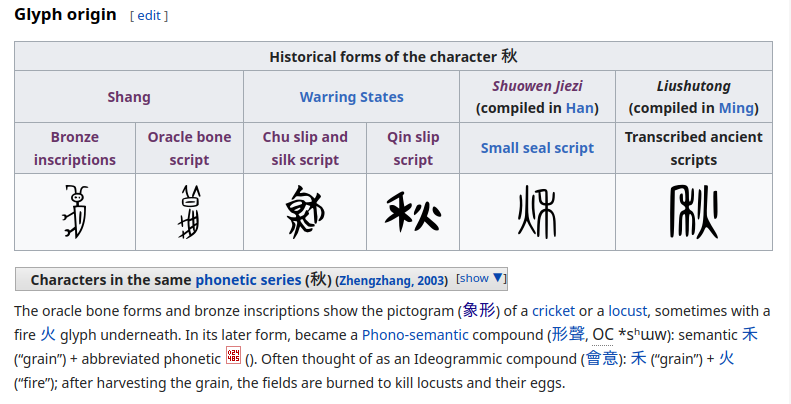Click the small seal script glyph image

(537, 211)
